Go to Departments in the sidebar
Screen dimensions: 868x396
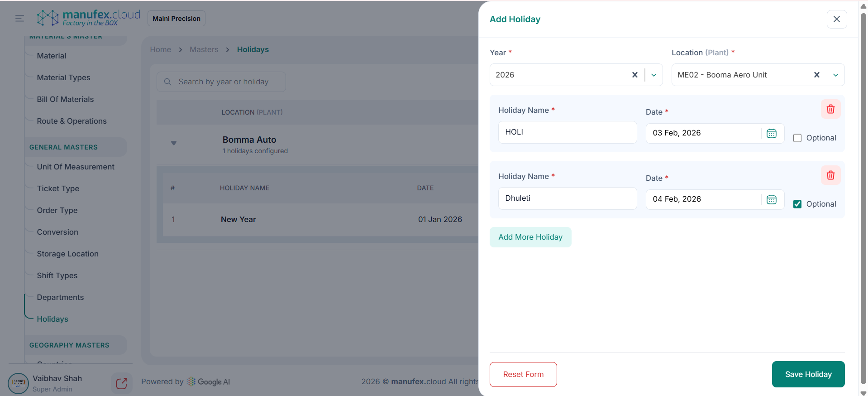pos(60,297)
